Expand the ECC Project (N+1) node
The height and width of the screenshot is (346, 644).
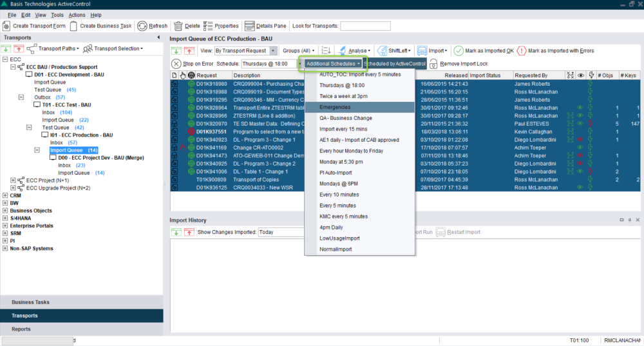(13, 180)
